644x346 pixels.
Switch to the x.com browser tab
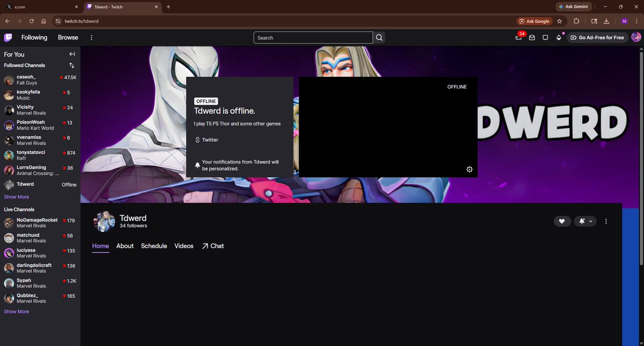point(41,6)
